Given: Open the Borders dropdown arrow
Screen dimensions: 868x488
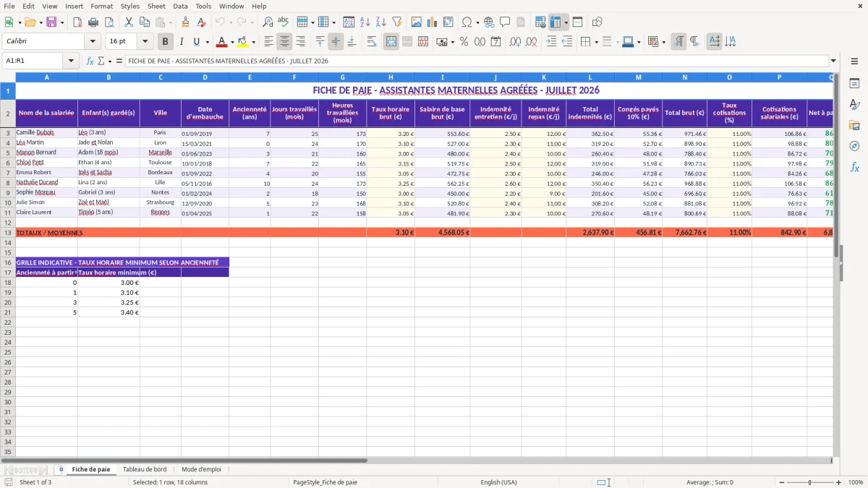Looking at the screenshot, I should click(x=596, y=42).
